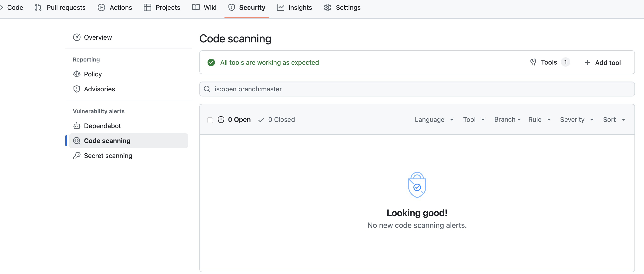Screen dimensions: 644x274
Task: Select the Code scanning sidebar item
Action: [x=128, y=141]
